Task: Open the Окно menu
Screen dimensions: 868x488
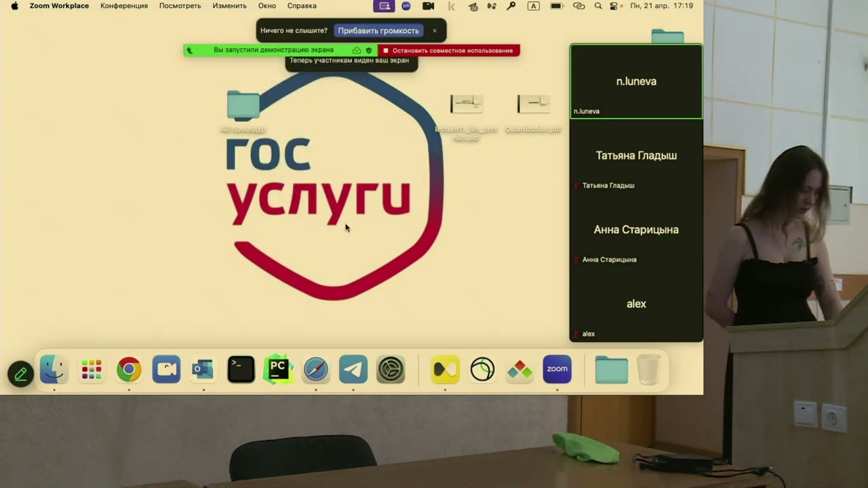Action: (267, 6)
